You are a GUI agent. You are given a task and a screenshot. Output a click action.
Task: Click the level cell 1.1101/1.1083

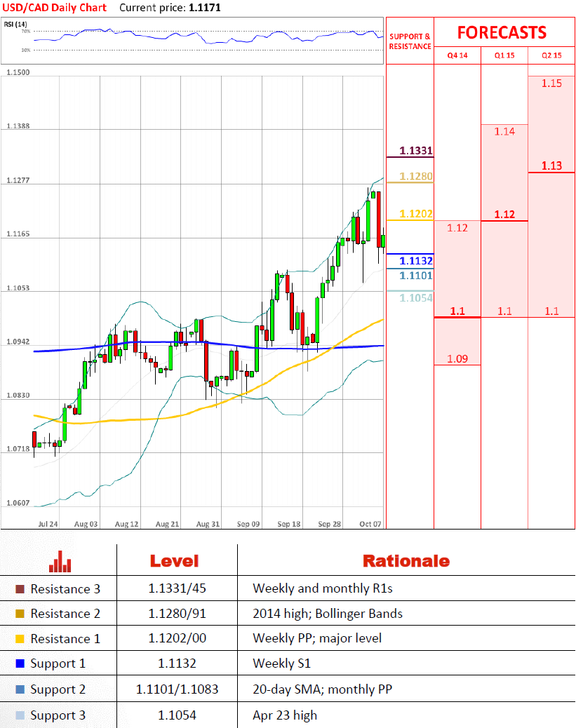[x=177, y=689]
